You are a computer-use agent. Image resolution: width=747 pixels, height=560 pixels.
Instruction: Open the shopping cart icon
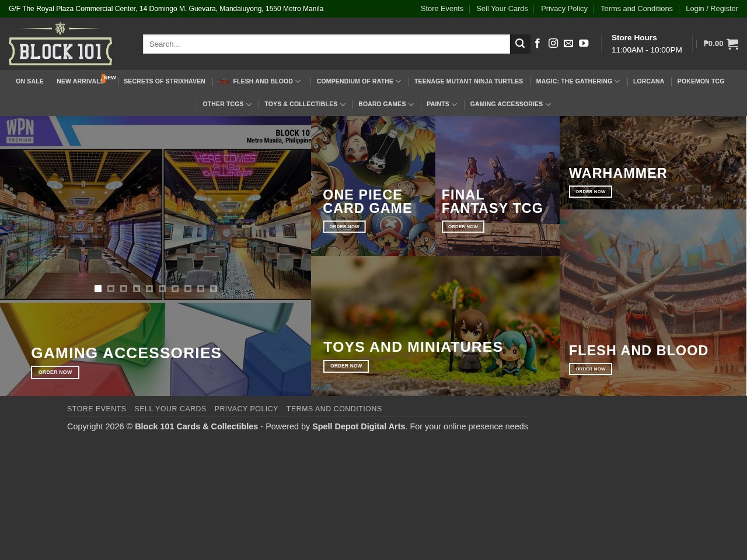click(732, 44)
